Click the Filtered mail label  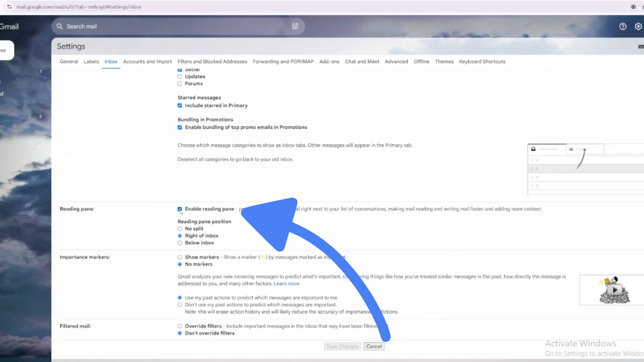(x=75, y=326)
